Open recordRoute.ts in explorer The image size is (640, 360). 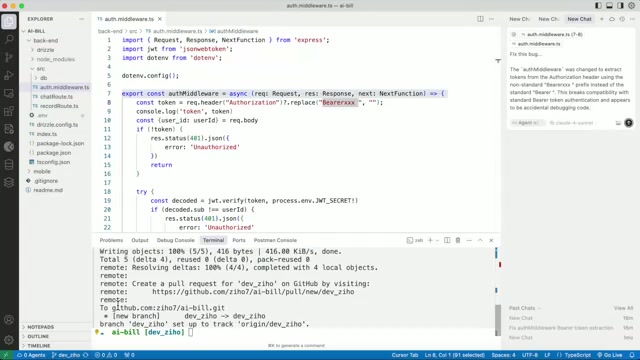(59, 106)
